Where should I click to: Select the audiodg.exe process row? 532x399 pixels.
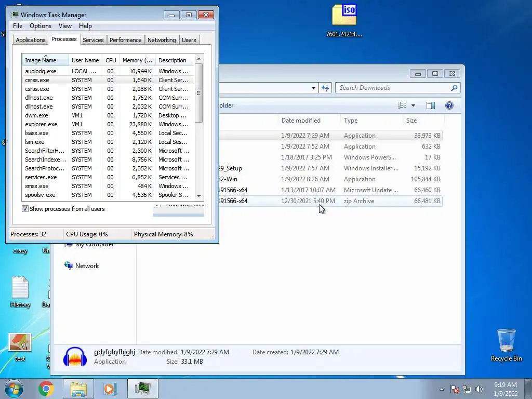[x=108, y=71]
